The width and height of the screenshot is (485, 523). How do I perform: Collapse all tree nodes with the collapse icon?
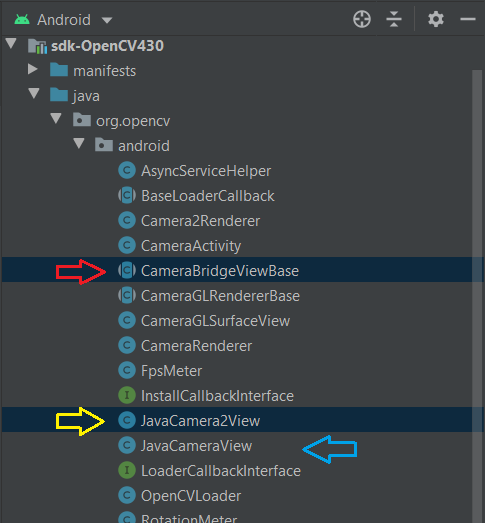pos(394,19)
